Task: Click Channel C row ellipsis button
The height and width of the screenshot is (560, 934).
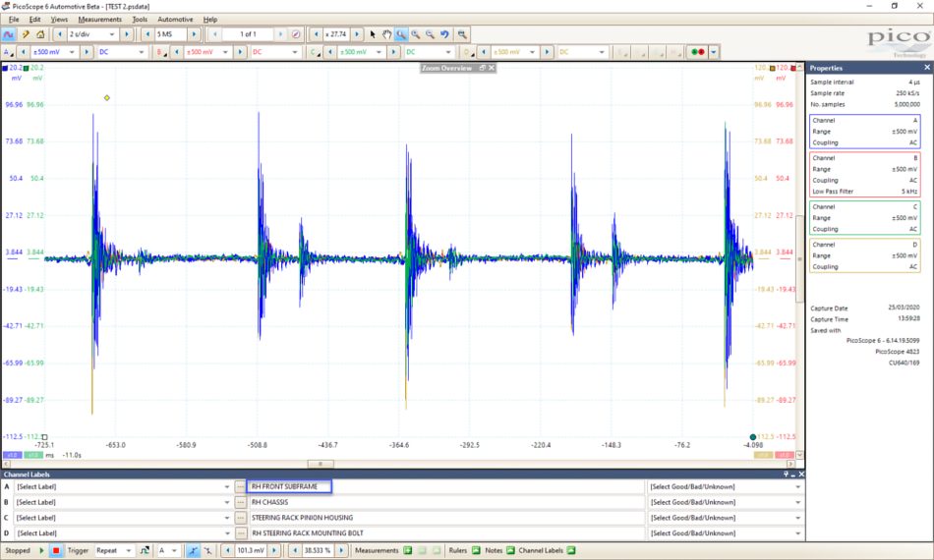Action: coord(240,518)
